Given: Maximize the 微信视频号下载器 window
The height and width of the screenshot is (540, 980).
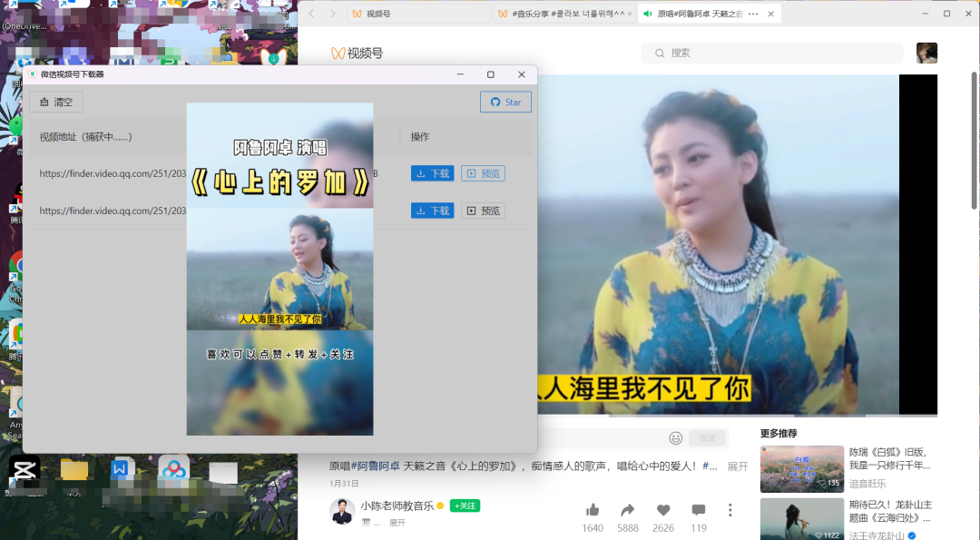Looking at the screenshot, I should click(491, 74).
